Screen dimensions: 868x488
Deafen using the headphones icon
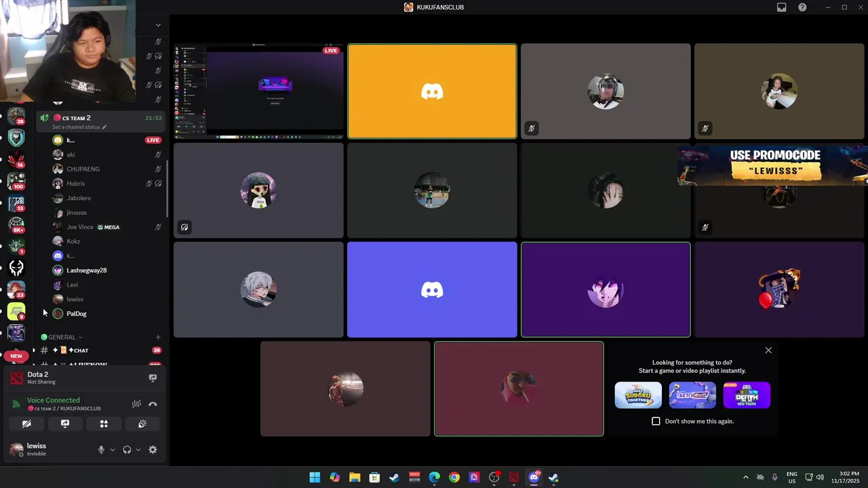point(127,449)
